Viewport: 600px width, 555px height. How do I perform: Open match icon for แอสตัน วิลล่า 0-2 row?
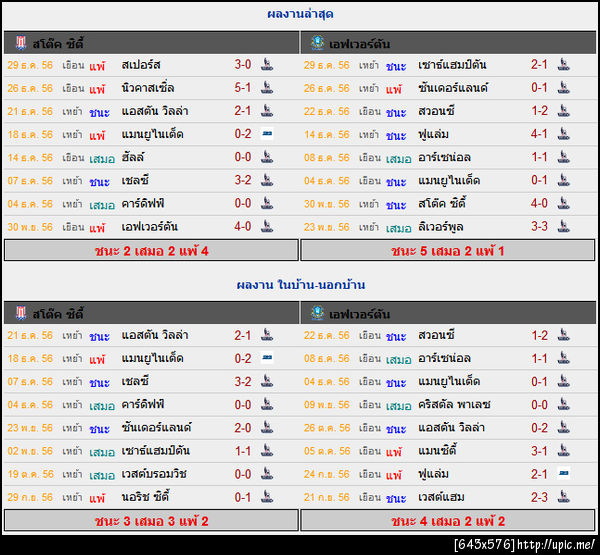click(x=563, y=428)
